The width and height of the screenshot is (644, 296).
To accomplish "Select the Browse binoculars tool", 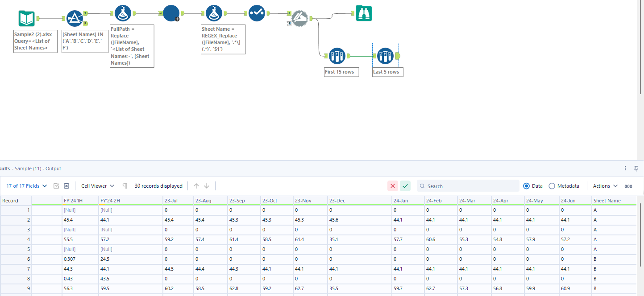I will [364, 13].
